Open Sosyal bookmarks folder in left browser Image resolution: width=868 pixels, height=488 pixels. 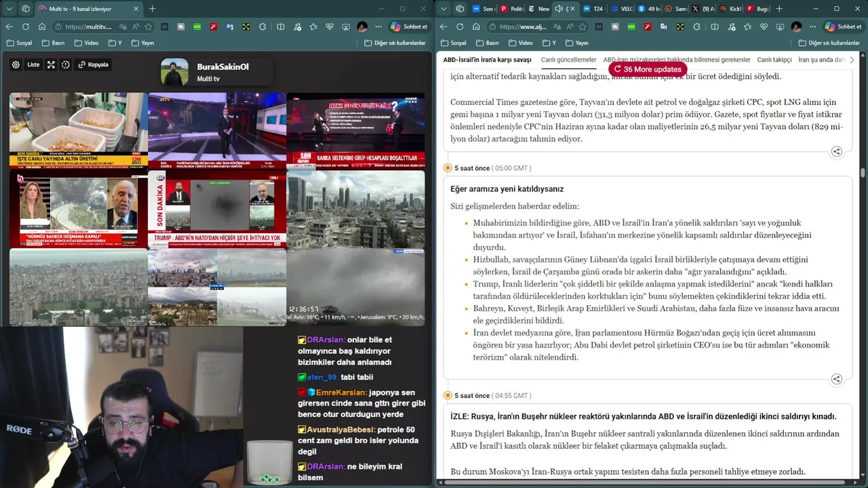coord(20,43)
